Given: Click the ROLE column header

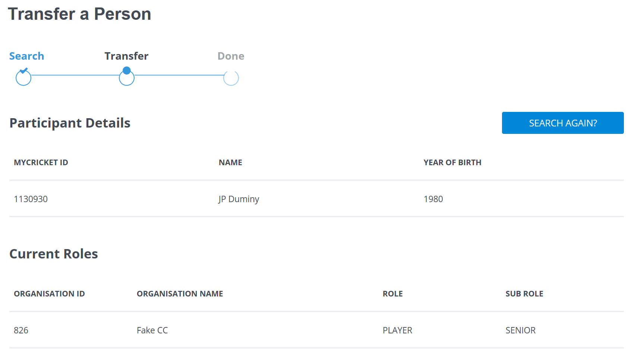Looking at the screenshot, I should pyautogui.click(x=393, y=294).
